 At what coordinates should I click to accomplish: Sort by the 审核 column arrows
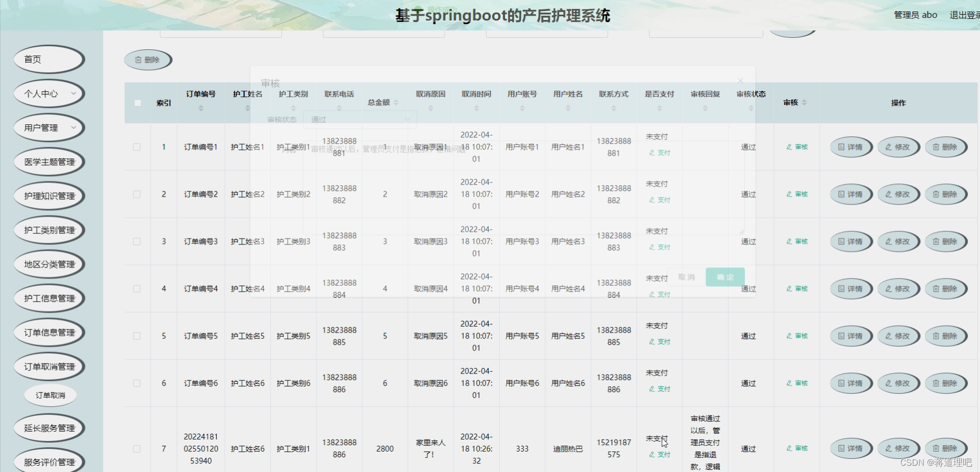(x=804, y=102)
